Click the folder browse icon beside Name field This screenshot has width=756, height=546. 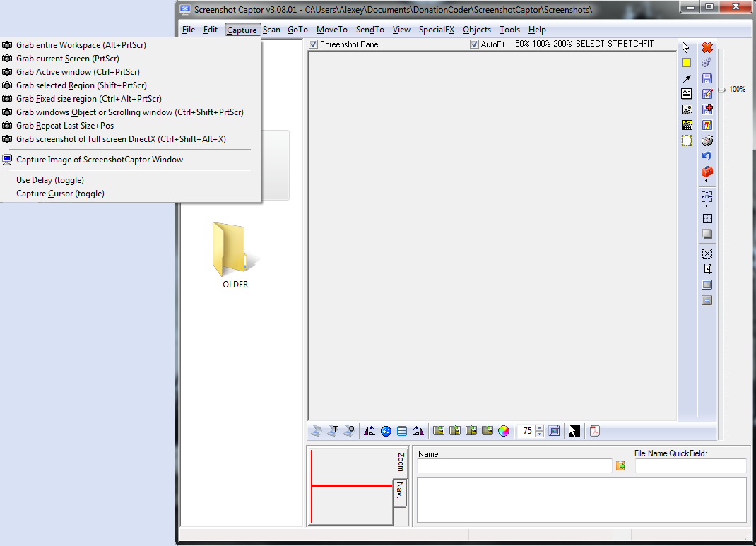pos(620,465)
